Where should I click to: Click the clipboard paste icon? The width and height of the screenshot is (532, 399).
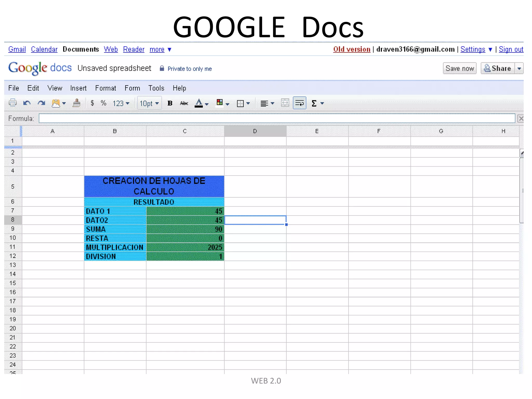point(56,103)
